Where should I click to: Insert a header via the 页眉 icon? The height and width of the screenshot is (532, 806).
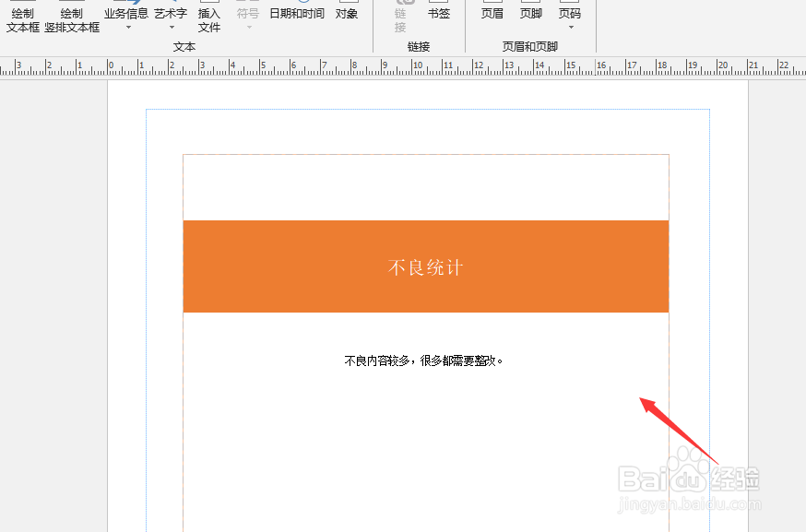coord(492,13)
